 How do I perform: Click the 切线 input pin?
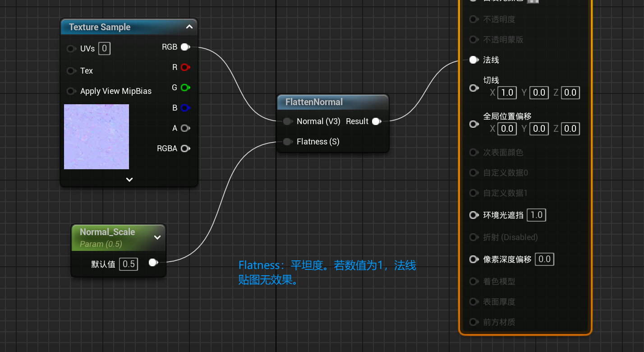[474, 88]
